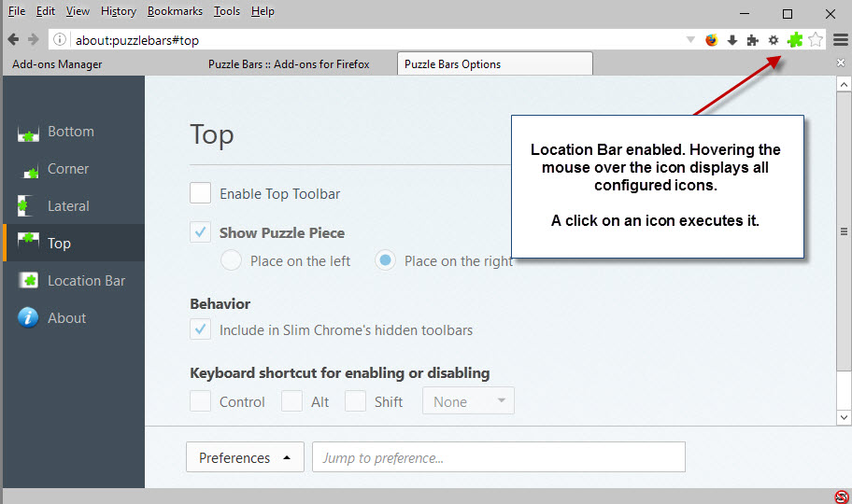Expand the address bar history dropdown arrow
This screenshot has width=852, height=504.
(690, 39)
